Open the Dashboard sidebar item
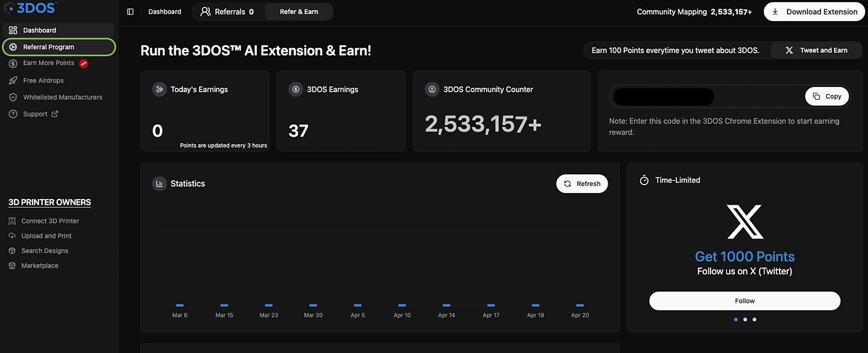This screenshot has height=353, width=868. [58, 30]
